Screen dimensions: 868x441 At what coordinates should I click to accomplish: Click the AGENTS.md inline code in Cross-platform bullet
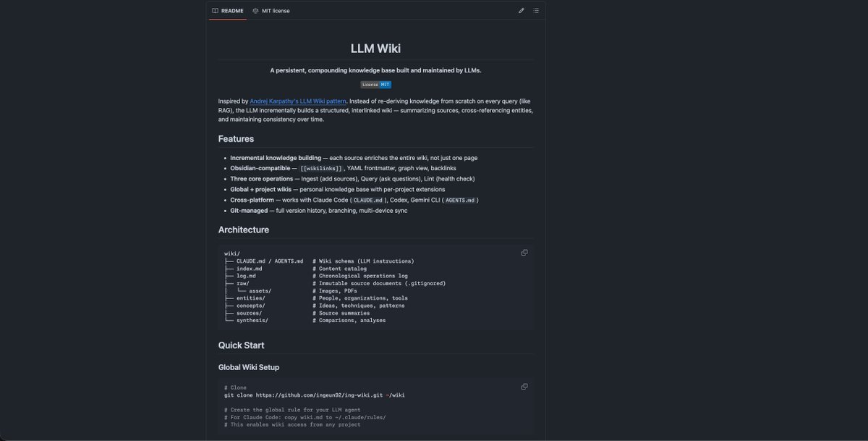tap(460, 200)
